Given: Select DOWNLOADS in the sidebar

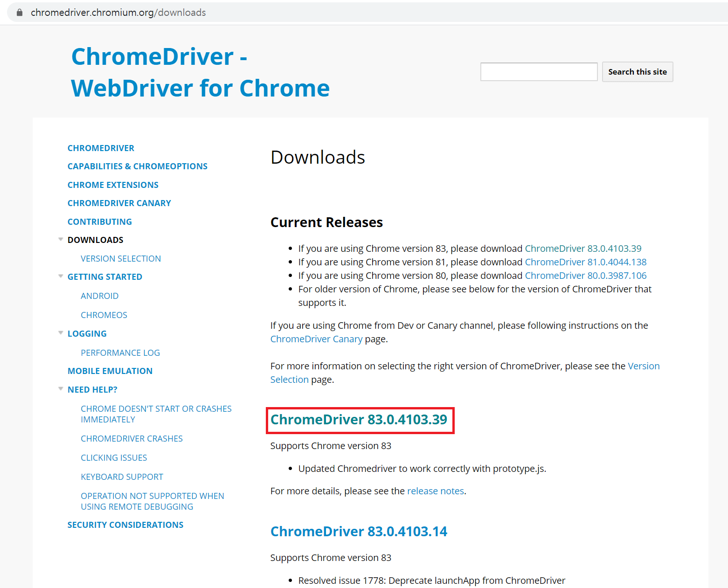Looking at the screenshot, I should coord(96,240).
